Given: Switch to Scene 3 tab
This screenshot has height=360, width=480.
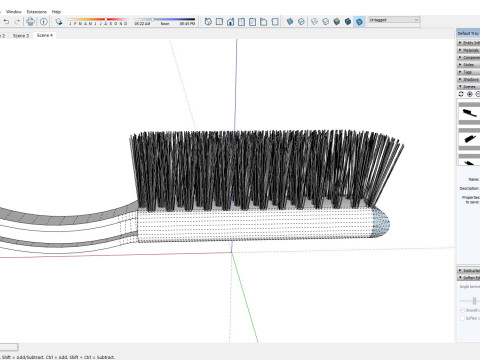Looking at the screenshot, I should (21, 35).
